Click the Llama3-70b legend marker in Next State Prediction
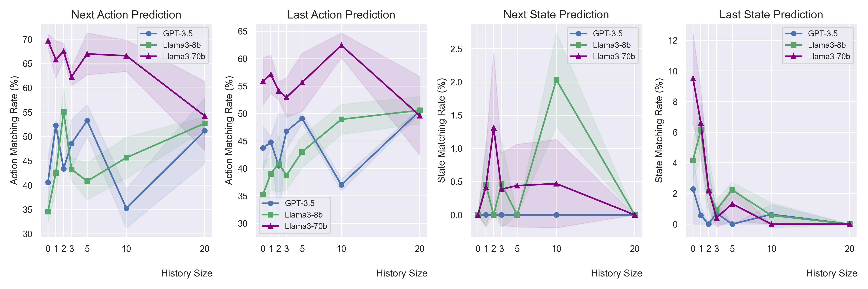Screen dimensions: 868x289 578,56
